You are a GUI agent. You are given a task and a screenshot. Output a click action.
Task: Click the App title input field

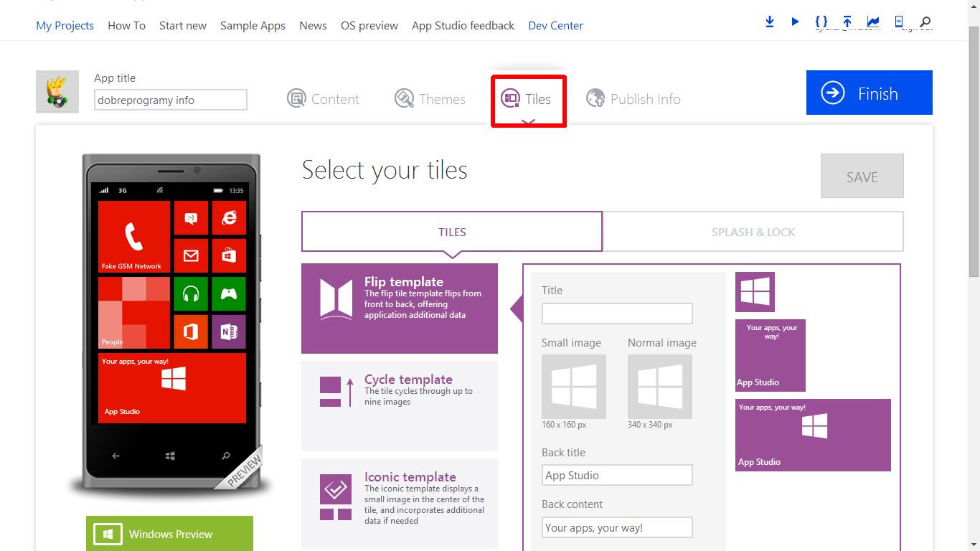click(x=171, y=100)
